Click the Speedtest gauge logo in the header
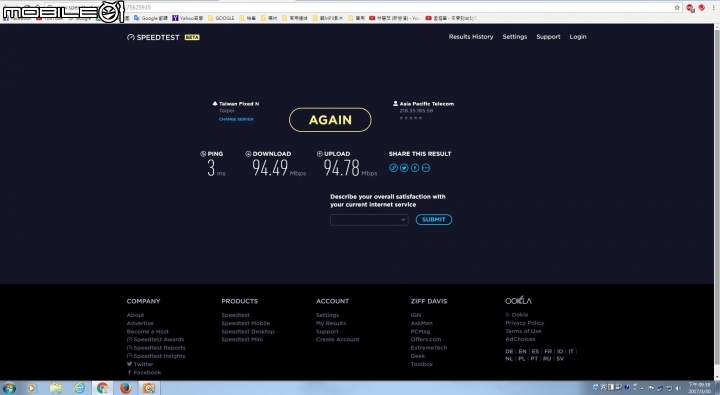This screenshot has height=395, width=720. pyautogui.click(x=131, y=37)
